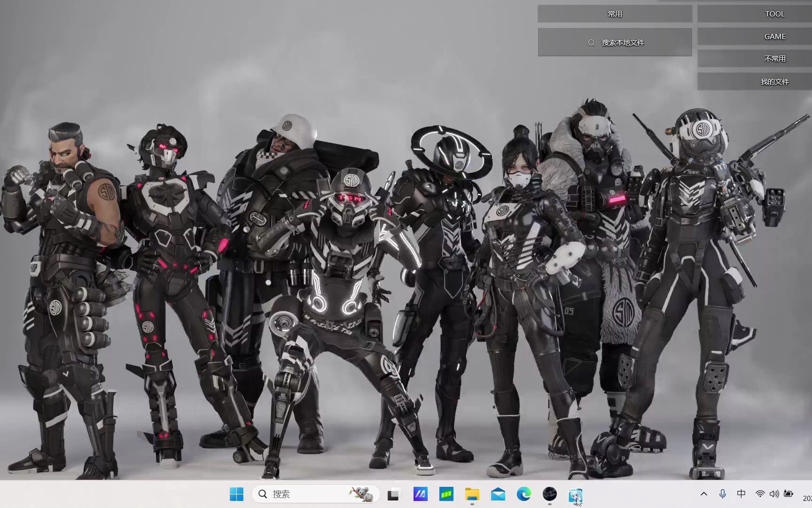Open the Mail app on the taskbar
The height and width of the screenshot is (508, 812).
pyautogui.click(x=498, y=494)
